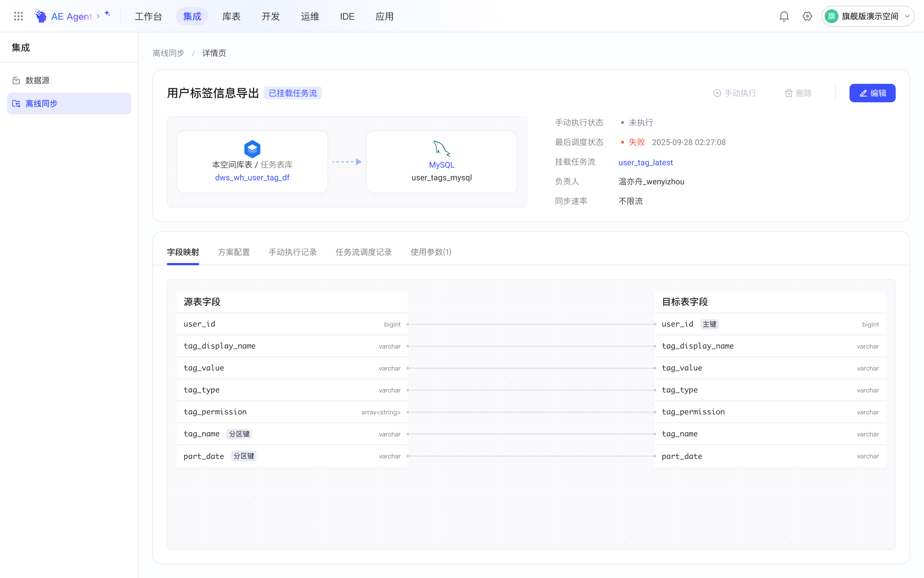924x578 pixels.
Task: Switch to the 字段映射 tab
Action: pos(183,252)
